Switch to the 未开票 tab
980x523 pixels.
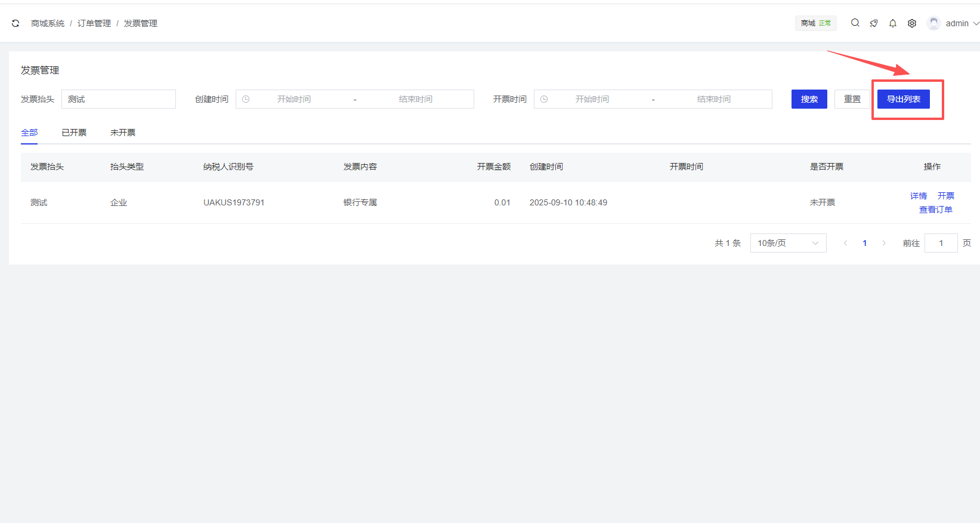(x=123, y=133)
